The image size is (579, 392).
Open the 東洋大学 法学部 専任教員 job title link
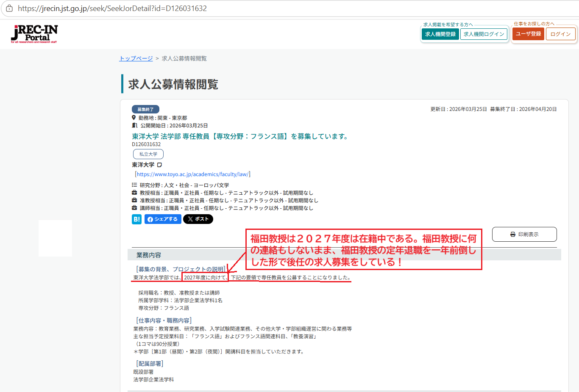pyautogui.click(x=240, y=136)
